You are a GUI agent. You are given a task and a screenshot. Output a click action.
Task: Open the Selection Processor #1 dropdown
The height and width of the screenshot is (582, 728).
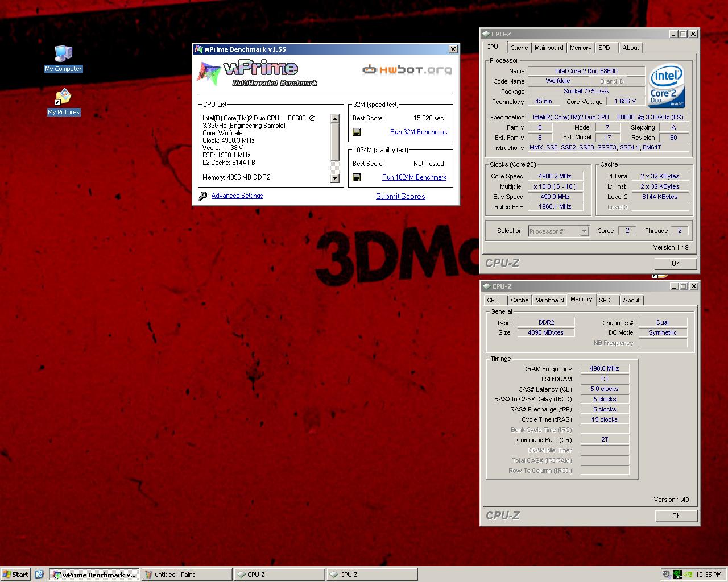[x=584, y=231]
